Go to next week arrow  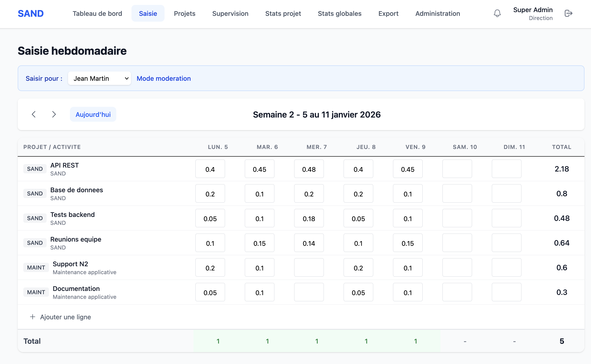tap(54, 114)
